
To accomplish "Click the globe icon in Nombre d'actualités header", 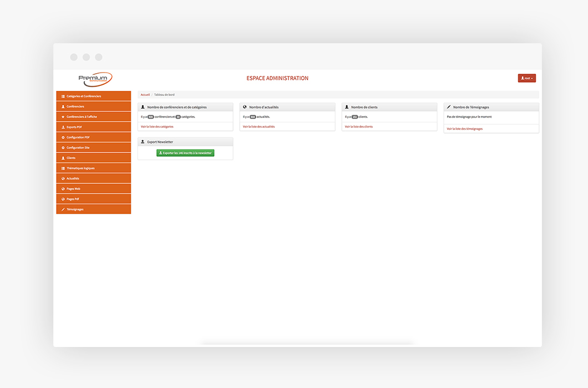I will point(245,107).
